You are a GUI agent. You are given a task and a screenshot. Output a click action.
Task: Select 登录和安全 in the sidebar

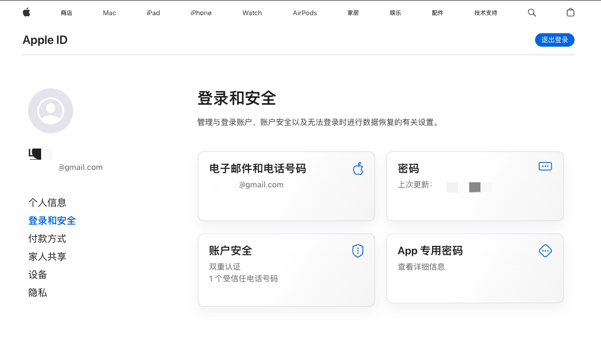pyautogui.click(x=52, y=221)
